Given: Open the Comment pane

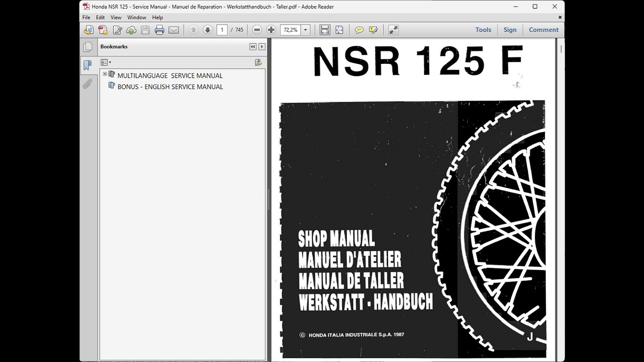Looking at the screenshot, I should click(x=543, y=30).
